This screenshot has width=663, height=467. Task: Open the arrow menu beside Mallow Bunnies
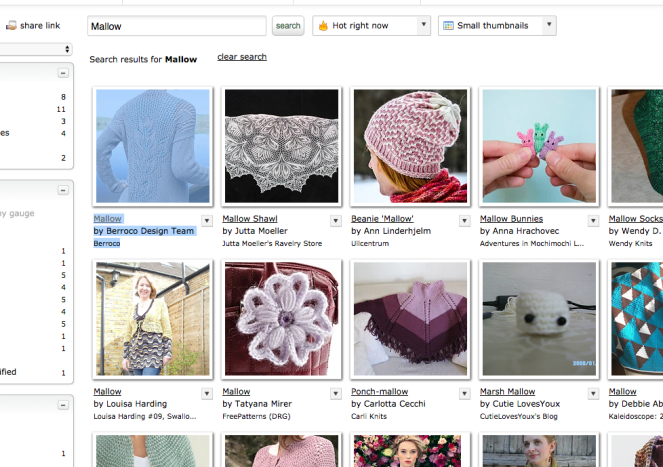pos(593,221)
